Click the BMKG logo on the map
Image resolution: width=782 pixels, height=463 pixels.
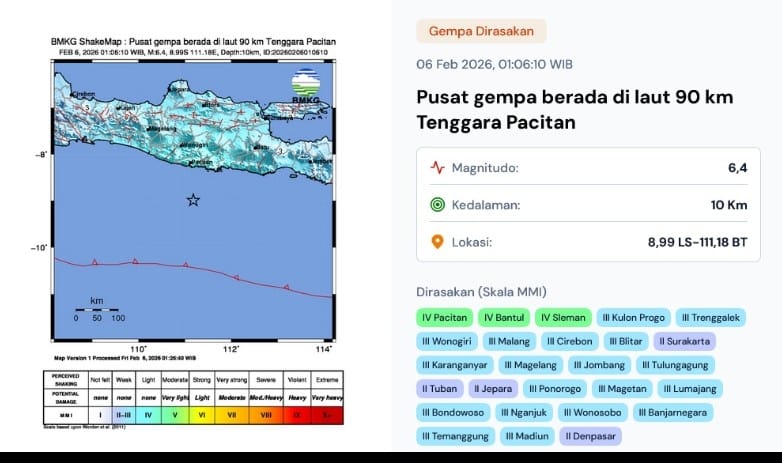click(x=307, y=84)
